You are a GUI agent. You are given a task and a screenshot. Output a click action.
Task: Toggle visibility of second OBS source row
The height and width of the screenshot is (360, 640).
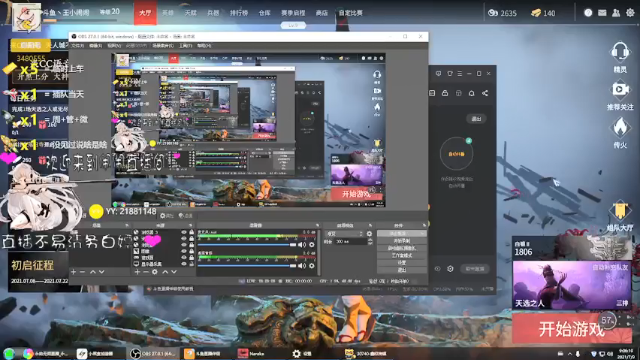[184, 238]
